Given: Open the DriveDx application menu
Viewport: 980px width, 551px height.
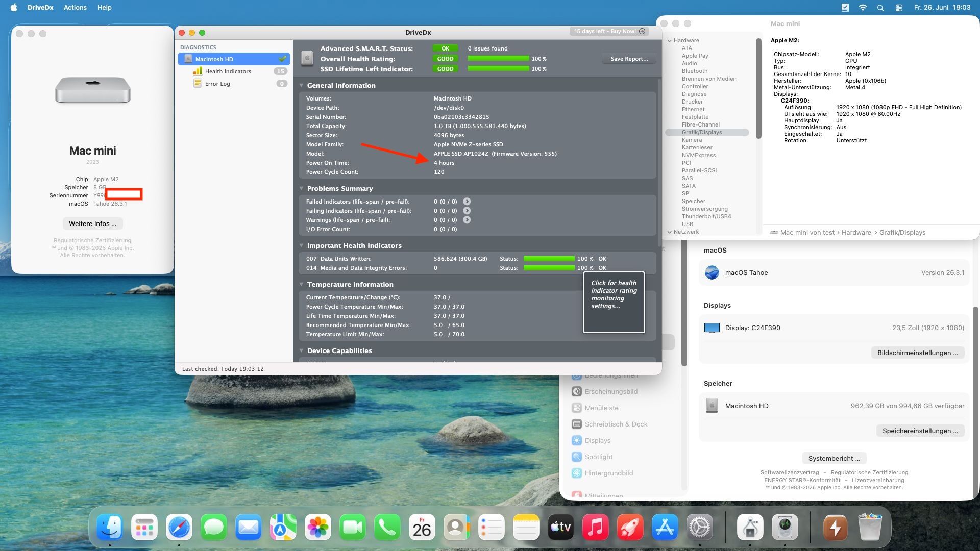Looking at the screenshot, I should [x=40, y=8].
